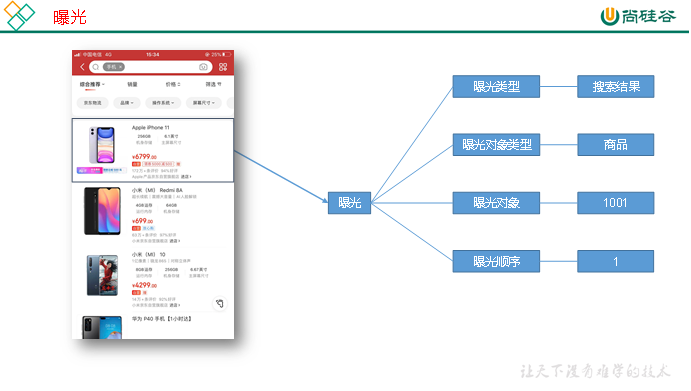Click the ¥699.00 price

pyautogui.click(x=142, y=221)
